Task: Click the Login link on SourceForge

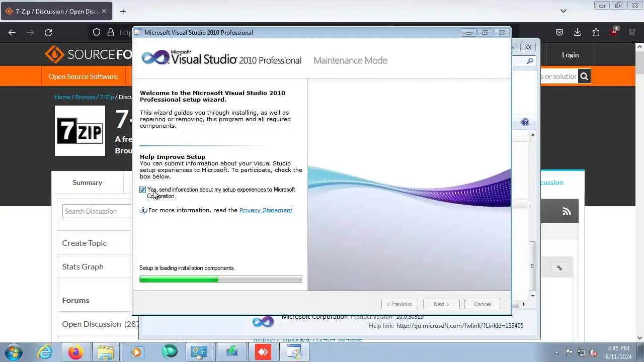Action: (570, 55)
